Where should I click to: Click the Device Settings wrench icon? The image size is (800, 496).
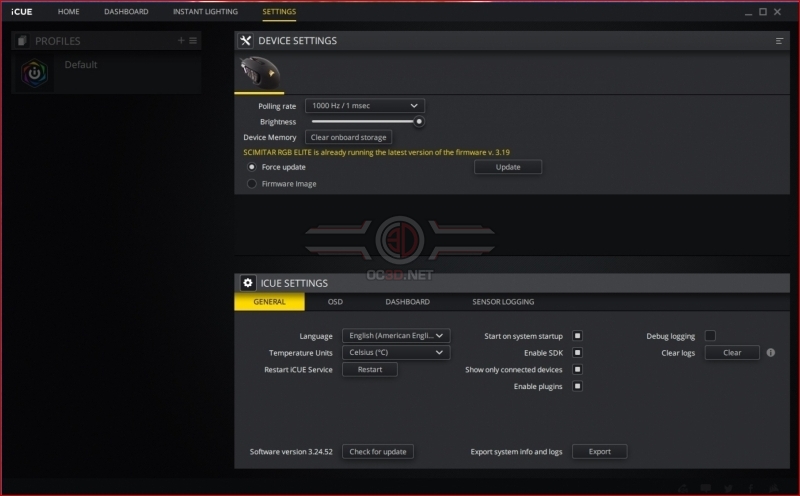[245, 41]
